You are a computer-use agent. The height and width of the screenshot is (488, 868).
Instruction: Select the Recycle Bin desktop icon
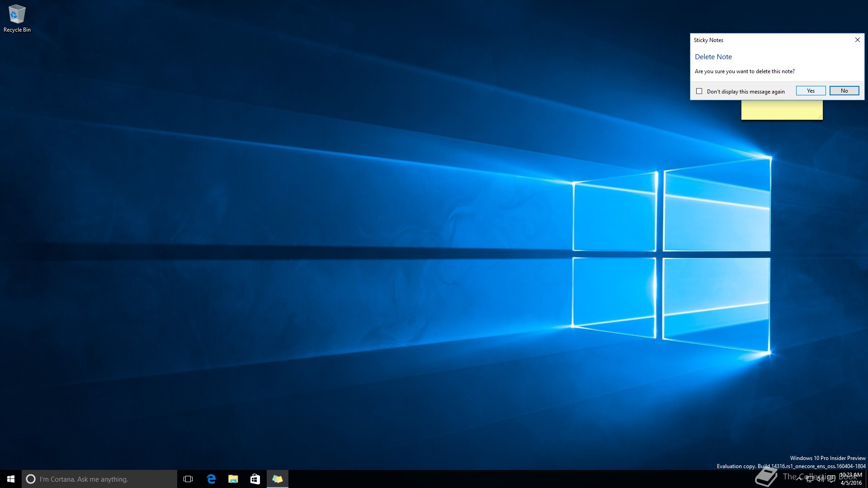tap(17, 19)
